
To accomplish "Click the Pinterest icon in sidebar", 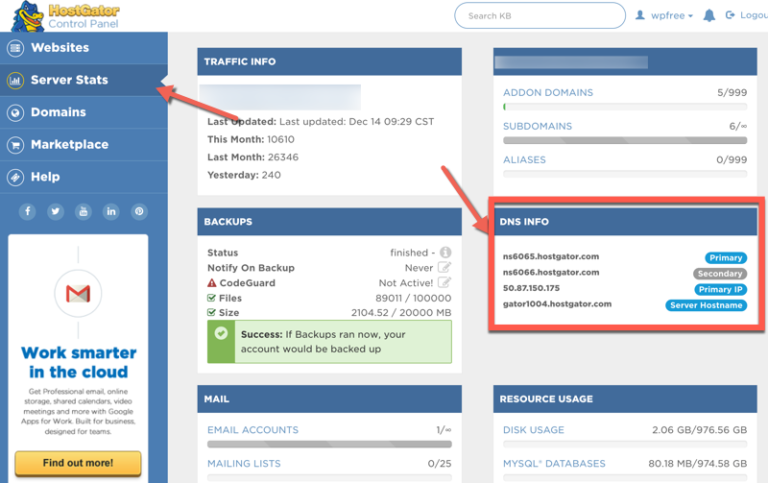I will pos(139,211).
